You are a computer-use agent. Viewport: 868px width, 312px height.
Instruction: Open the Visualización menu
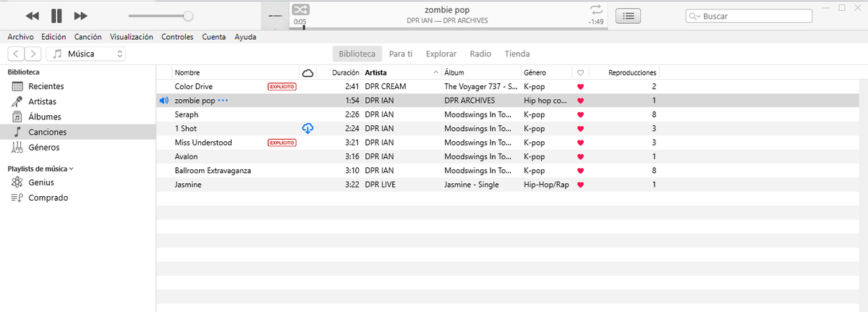[x=132, y=37]
